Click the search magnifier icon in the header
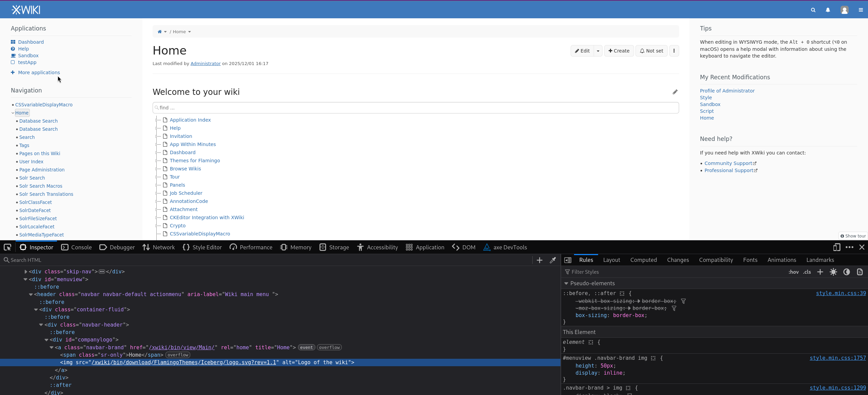Screen dimensions: 868x395 pyautogui.click(x=813, y=10)
